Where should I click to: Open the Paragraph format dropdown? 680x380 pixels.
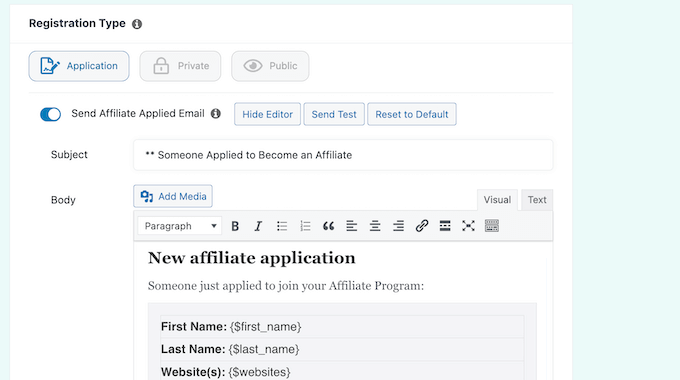coord(180,226)
